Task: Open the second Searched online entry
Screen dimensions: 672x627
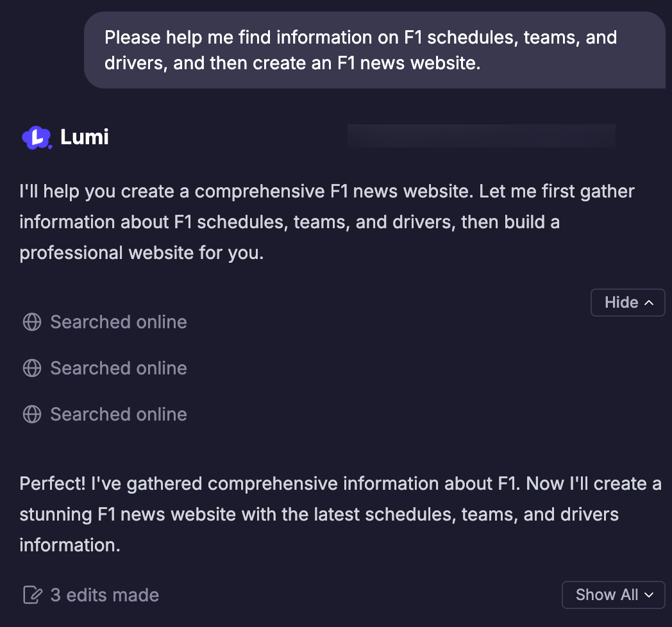Action: coord(119,368)
